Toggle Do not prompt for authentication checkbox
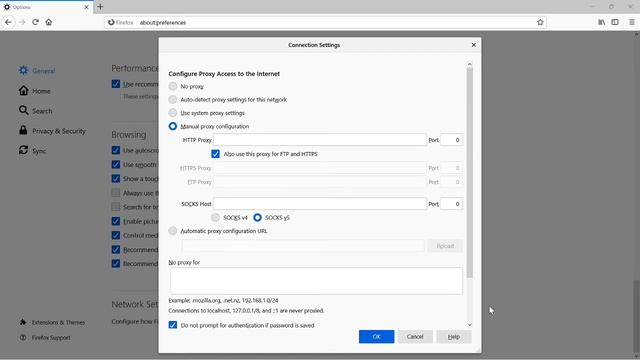The image size is (640, 360). pos(173,325)
